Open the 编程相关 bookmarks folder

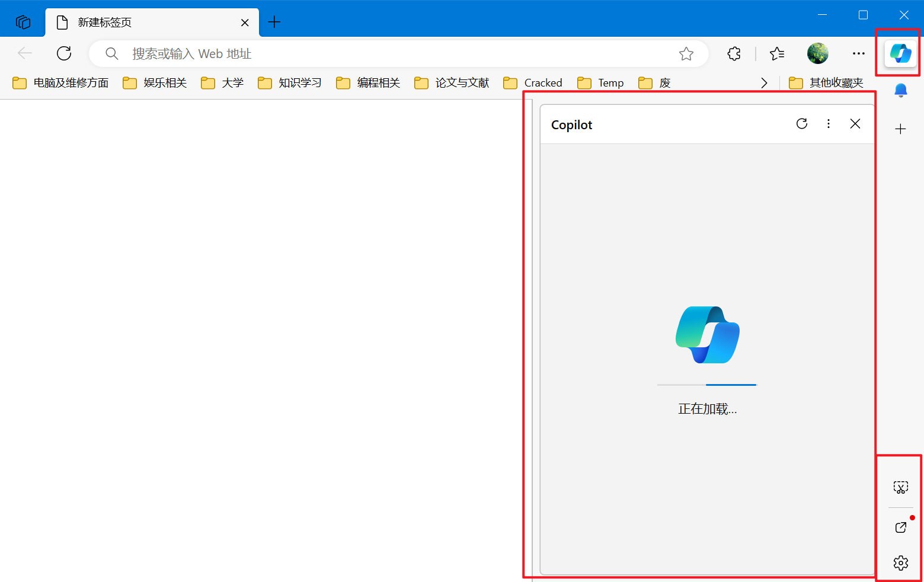click(x=368, y=83)
